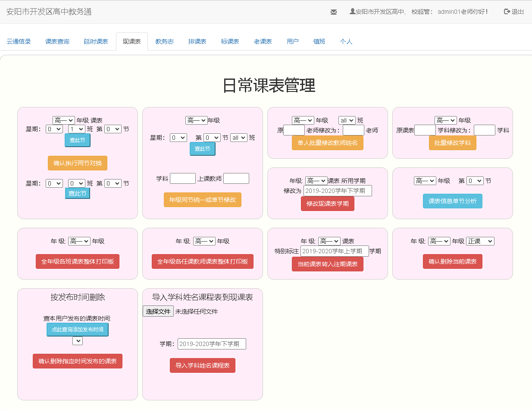
Task: Click the 课表信息单节分析 button
Action: click(x=453, y=201)
